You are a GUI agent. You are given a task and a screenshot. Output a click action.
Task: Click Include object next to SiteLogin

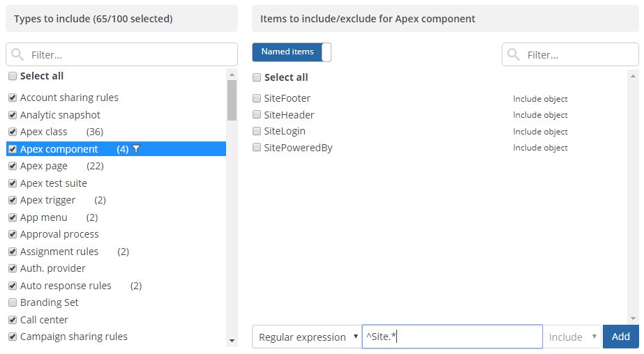540,132
